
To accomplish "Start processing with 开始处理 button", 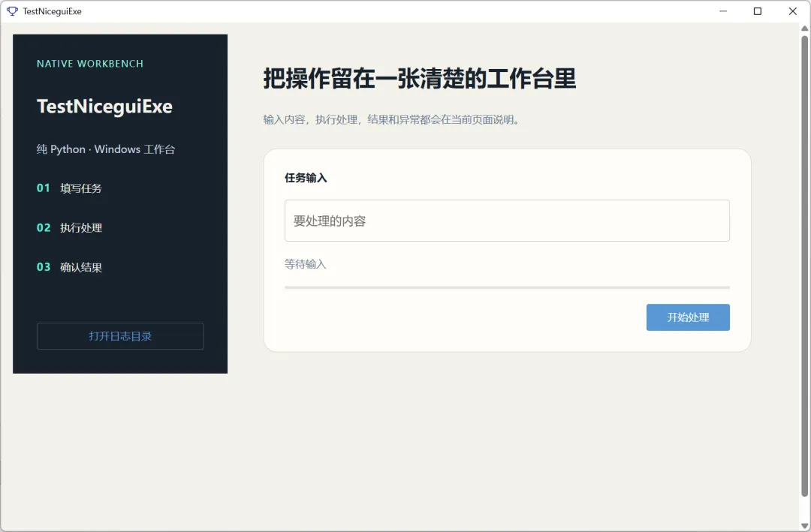I will pos(688,317).
